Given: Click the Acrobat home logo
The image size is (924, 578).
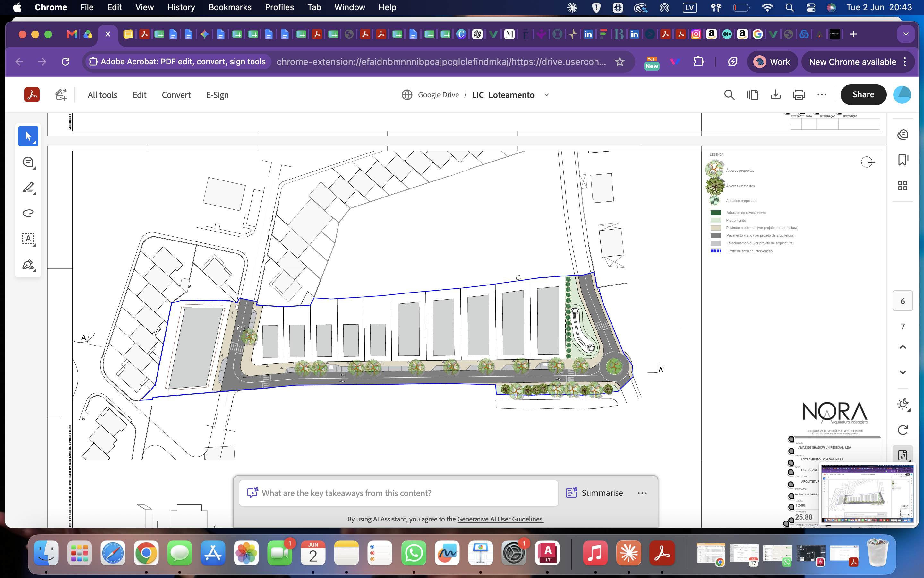Looking at the screenshot, I should 32,95.
